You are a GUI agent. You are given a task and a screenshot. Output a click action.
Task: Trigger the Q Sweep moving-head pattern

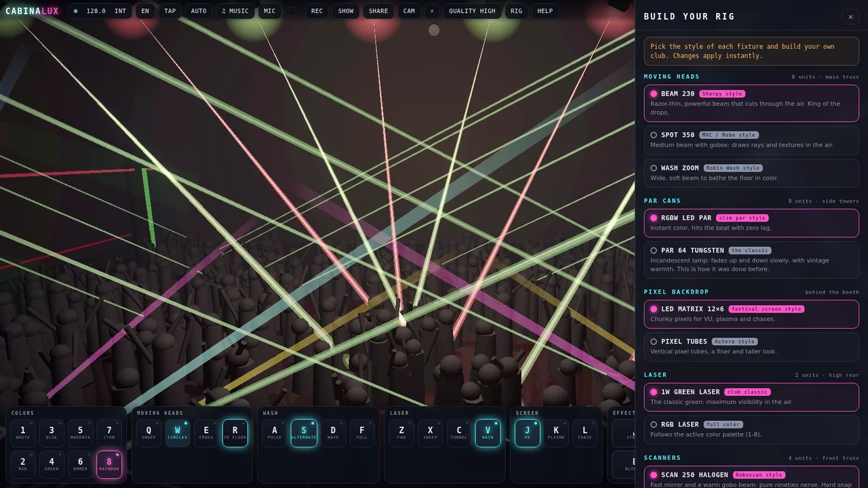(x=149, y=433)
